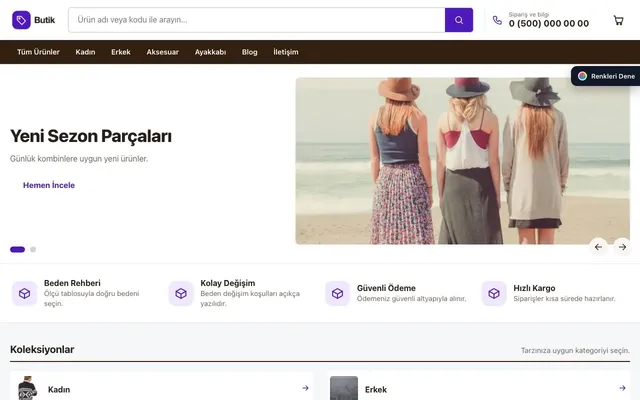Click the Yeni Sezon Parçaları heading
Viewport: 640px width, 400px height.
pyautogui.click(x=91, y=136)
